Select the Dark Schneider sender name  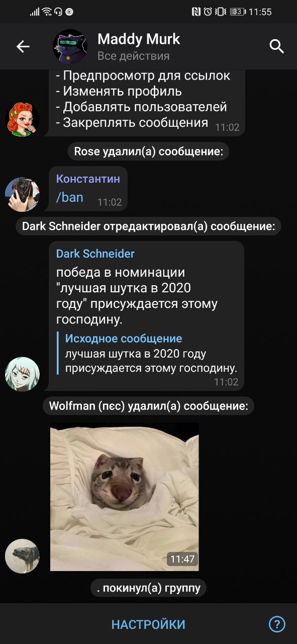tap(95, 254)
